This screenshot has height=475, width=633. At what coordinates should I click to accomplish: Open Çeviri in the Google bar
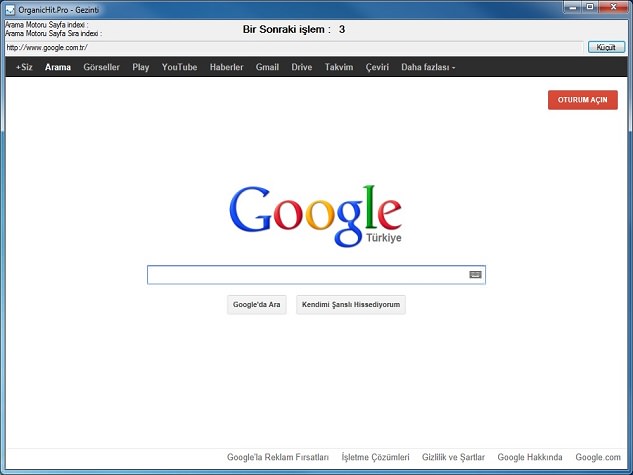[x=377, y=67]
